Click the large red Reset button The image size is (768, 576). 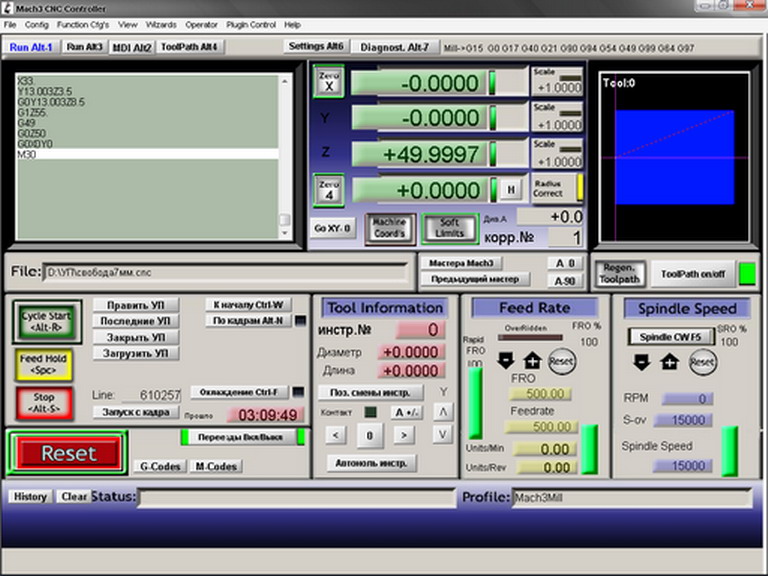pyautogui.click(x=68, y=453)
